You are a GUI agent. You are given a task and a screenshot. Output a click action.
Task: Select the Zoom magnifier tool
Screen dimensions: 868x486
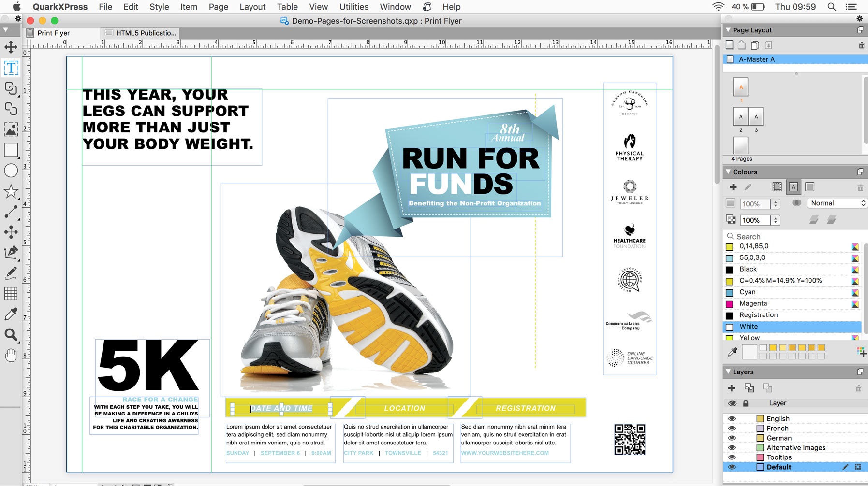coord(11,334)
